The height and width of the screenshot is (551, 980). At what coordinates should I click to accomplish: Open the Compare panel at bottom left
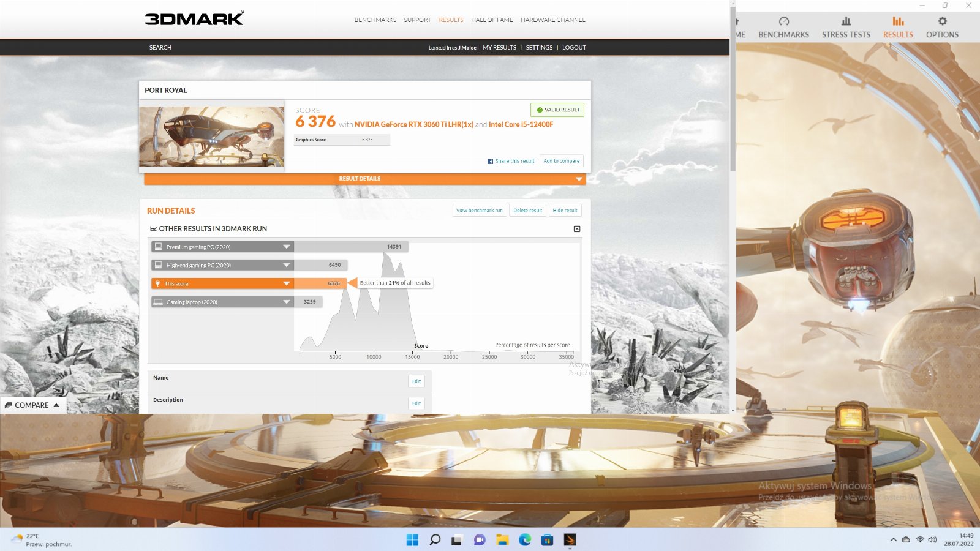click(32, 405)
